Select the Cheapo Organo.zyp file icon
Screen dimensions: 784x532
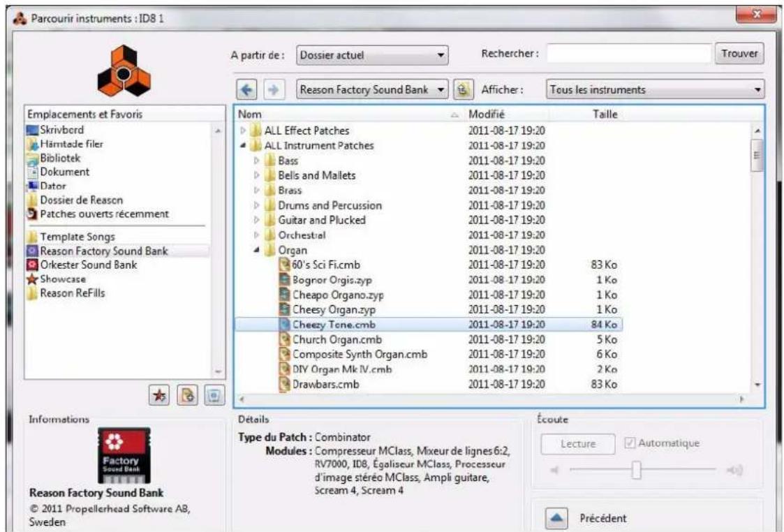point(285,295)
